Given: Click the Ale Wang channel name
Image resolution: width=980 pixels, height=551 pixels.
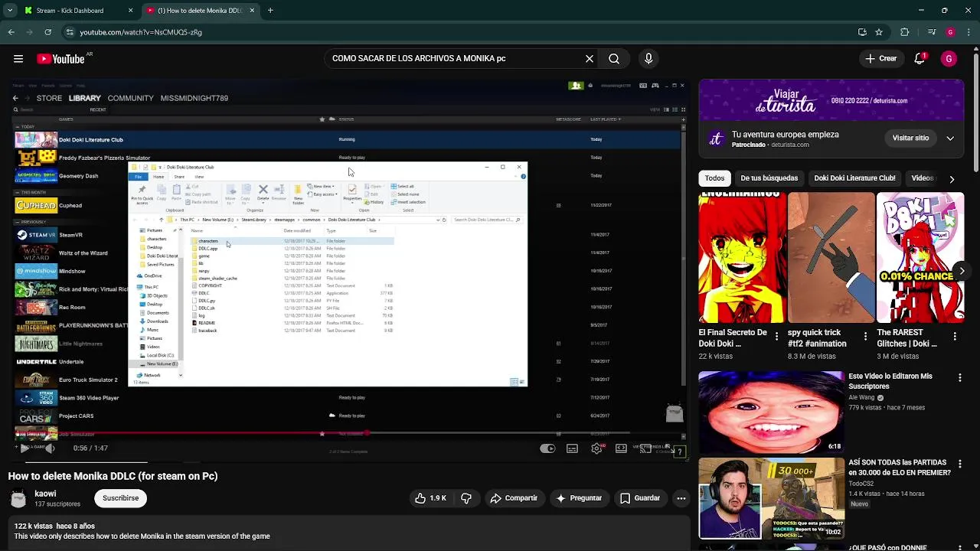Looking at the screenshot, I should 861,398.
